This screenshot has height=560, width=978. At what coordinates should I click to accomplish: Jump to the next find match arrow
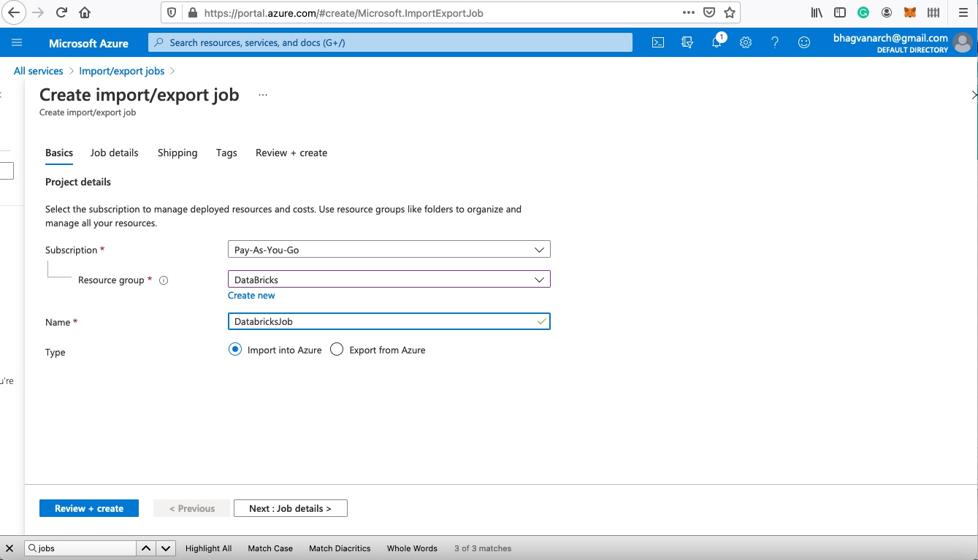166,548
